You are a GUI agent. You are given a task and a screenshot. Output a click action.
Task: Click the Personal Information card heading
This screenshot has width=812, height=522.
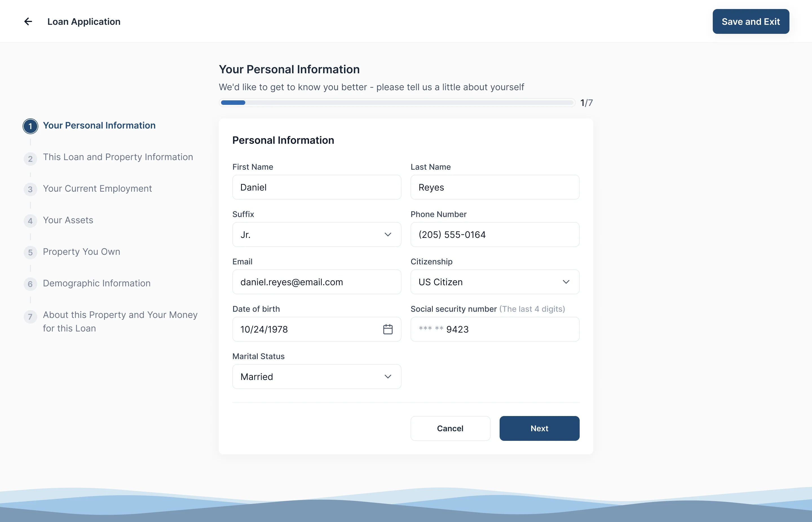(283, 140)
